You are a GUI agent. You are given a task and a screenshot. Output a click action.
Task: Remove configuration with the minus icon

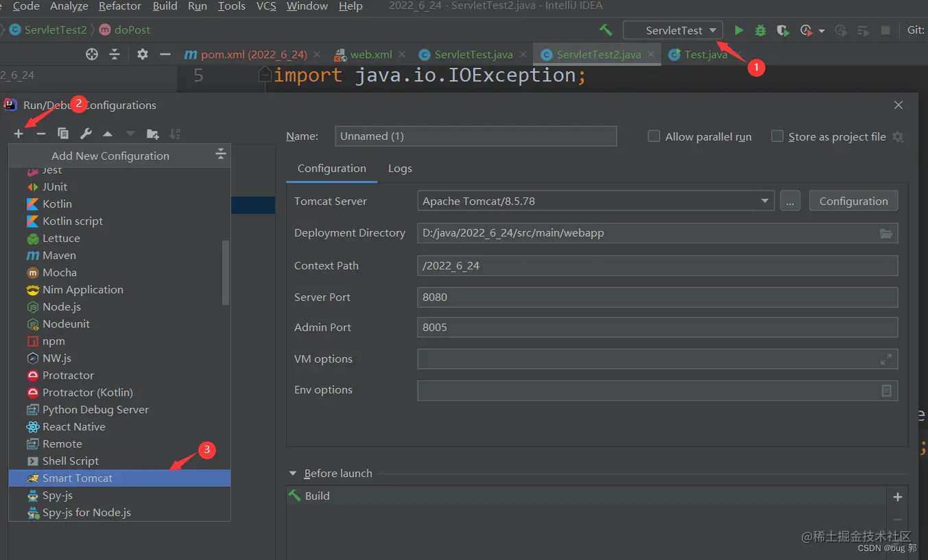tap(40, 134)
